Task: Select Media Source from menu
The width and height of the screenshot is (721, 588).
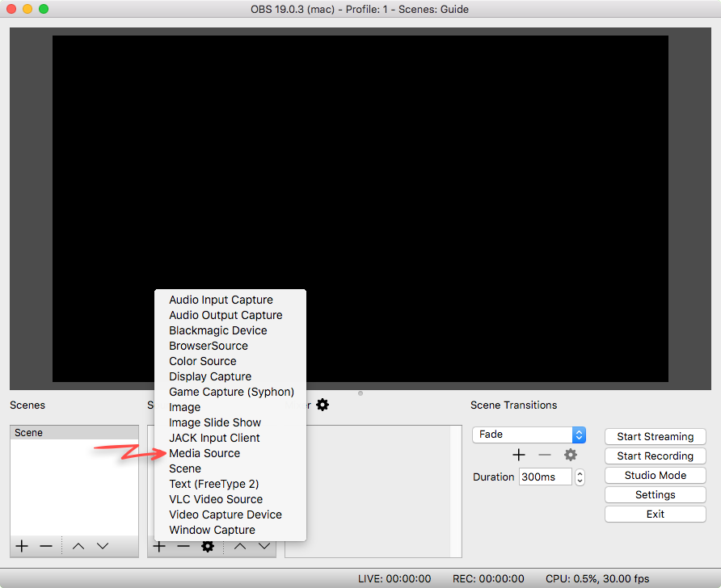Action: (230, 453)
